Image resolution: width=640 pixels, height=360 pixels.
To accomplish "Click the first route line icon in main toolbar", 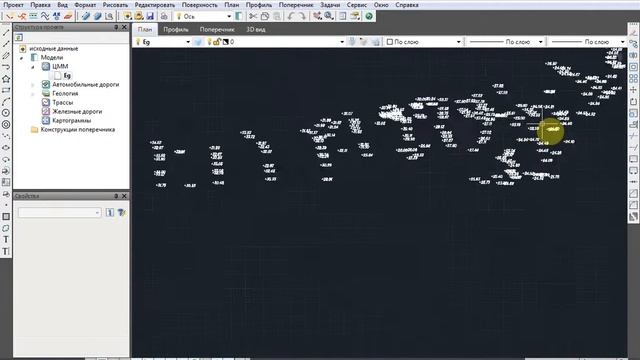I will click(10, 16).
